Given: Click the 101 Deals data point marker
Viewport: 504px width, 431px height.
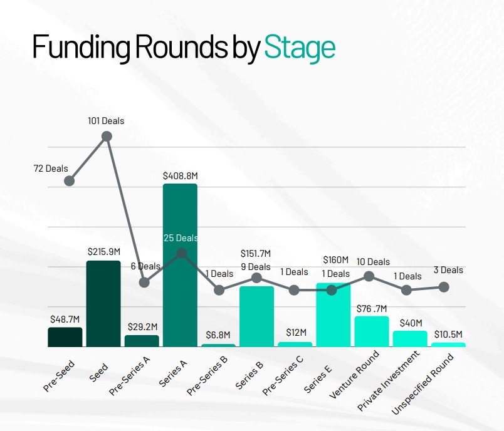Looking at the screenshot, I should click(x=107, y=136).
